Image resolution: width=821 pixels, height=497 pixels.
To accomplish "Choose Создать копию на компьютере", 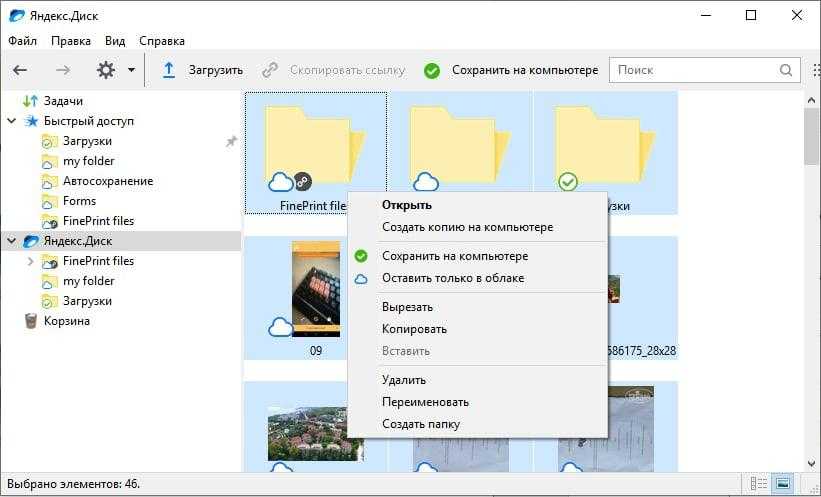I will (477, 227).
